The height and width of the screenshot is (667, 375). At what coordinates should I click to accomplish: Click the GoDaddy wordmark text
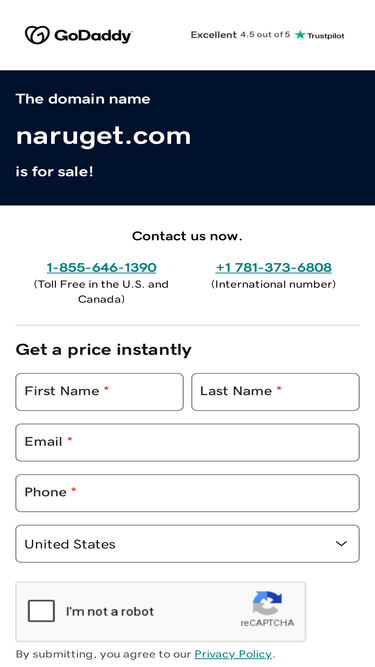click(x=93, y=36)
